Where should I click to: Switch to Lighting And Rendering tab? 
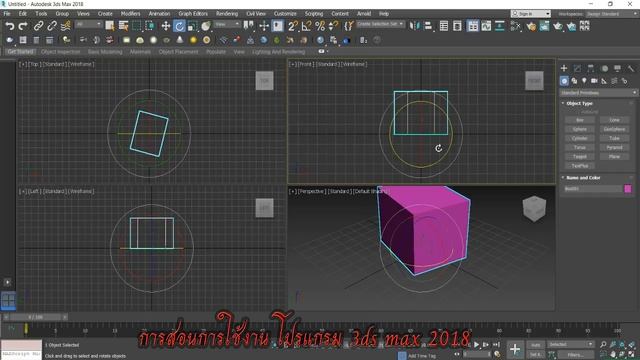[278, 52]
